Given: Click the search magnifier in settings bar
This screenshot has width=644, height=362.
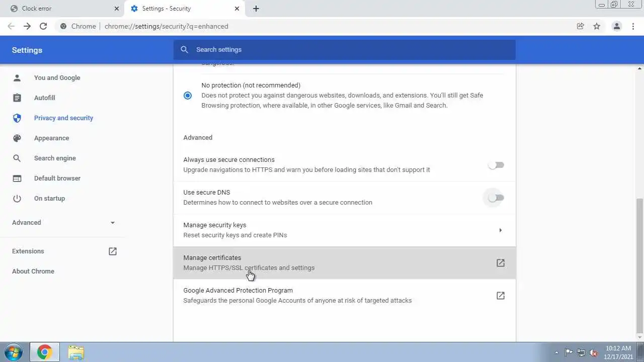Looking at the screenshot, I should coord(185,49).
